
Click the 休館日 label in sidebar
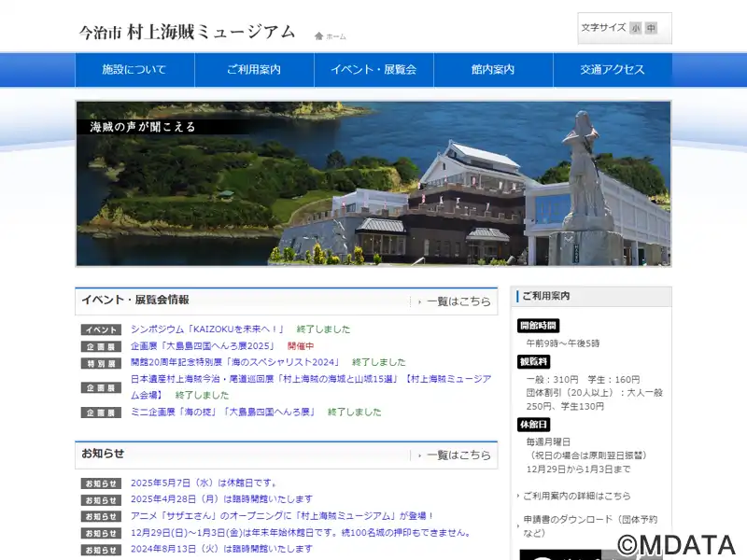tap(533, 425)
